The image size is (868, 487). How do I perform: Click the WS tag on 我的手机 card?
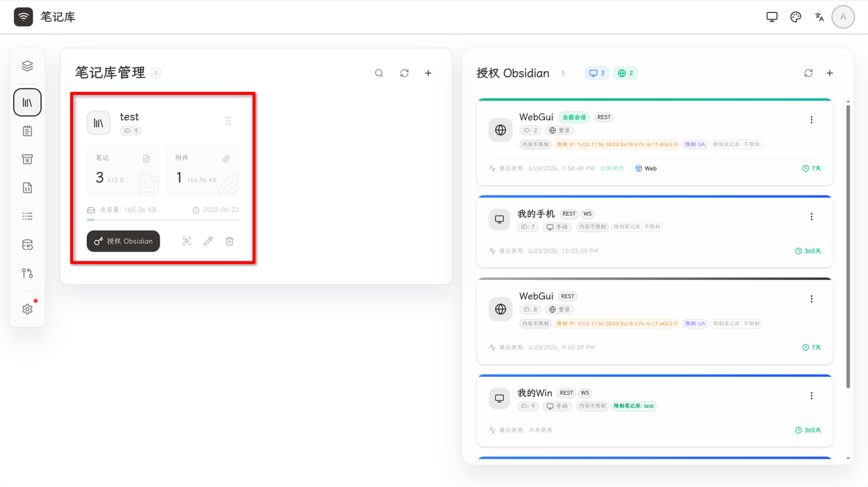point(588,214)
